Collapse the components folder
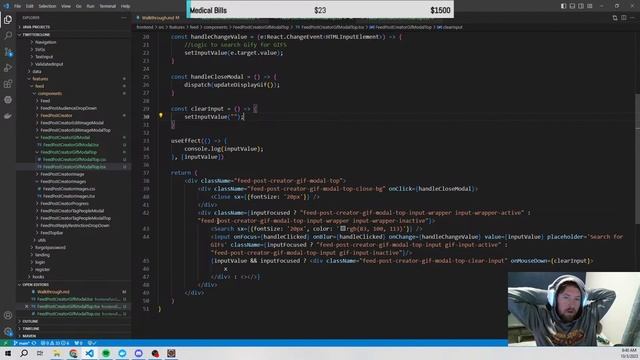The width and height of the screenshot is (640, 360). coord(50,93)
